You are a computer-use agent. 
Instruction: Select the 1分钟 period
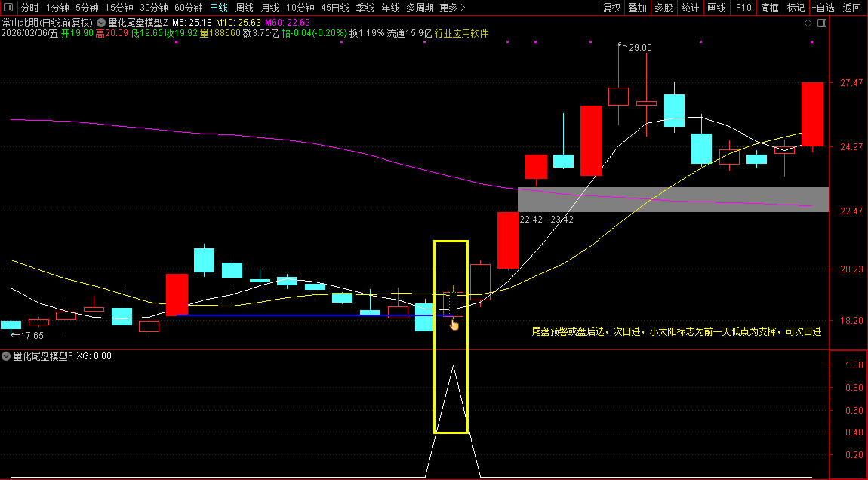(x=57, y=8)
